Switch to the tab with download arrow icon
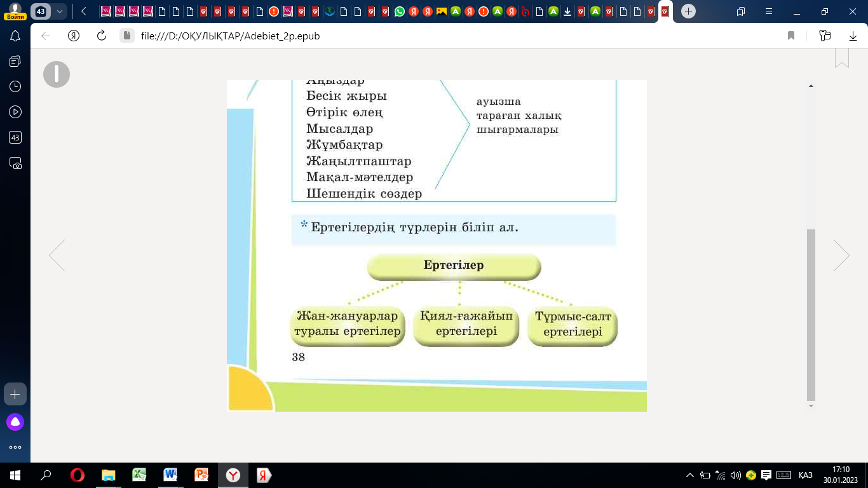 (x=567, y=11)
